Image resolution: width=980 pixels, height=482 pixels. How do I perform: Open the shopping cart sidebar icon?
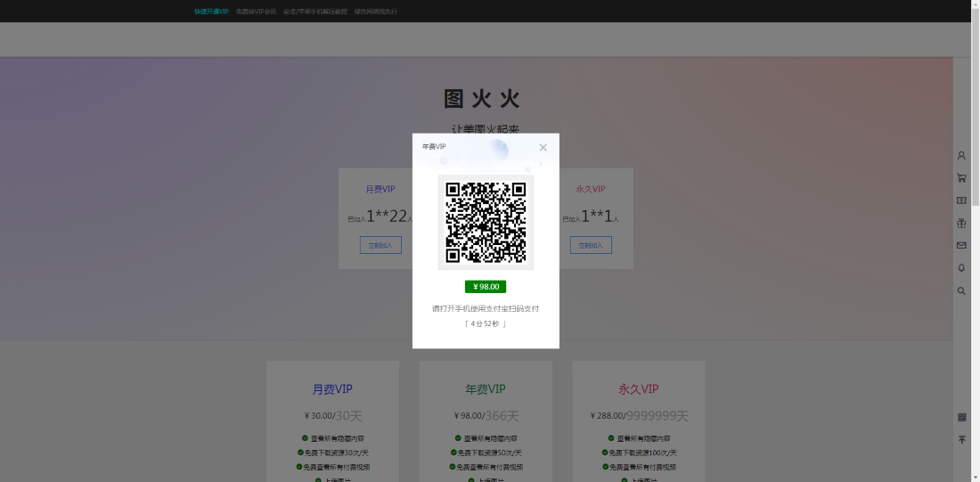coord(961,178)
